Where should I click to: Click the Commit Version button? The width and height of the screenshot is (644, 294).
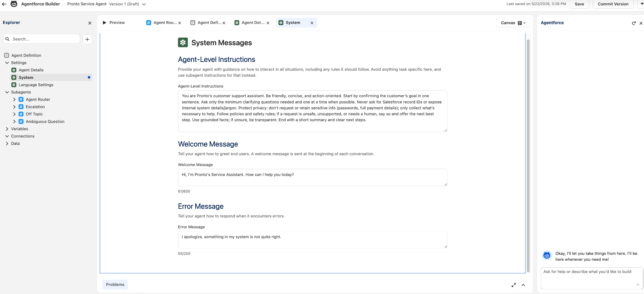[x=613, y=4]
